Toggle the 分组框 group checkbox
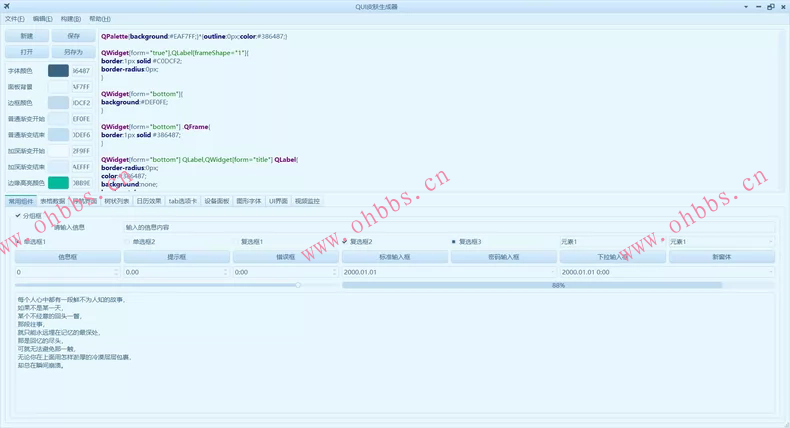This screenshot has width=790, height=428. click(x=18, y=215)
